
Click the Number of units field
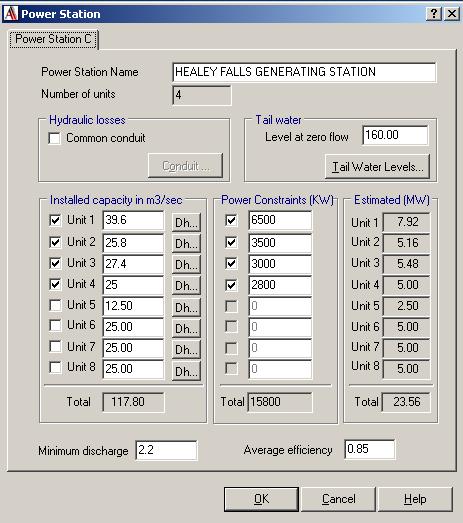(202, 95)
